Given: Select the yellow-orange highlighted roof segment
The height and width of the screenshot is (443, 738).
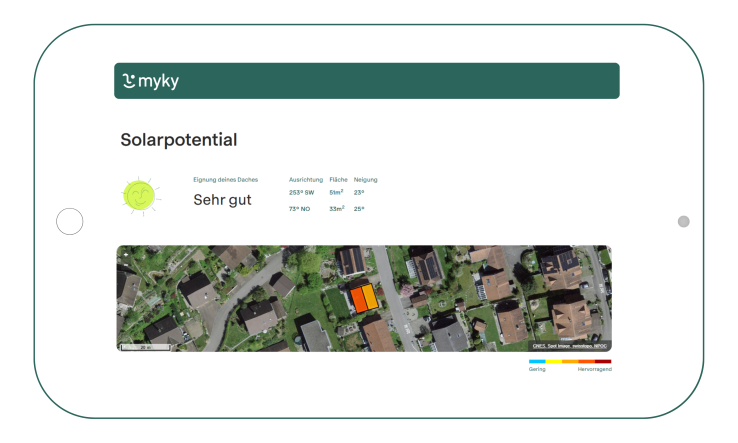Looking at the screenshot, I should (370, 297).
